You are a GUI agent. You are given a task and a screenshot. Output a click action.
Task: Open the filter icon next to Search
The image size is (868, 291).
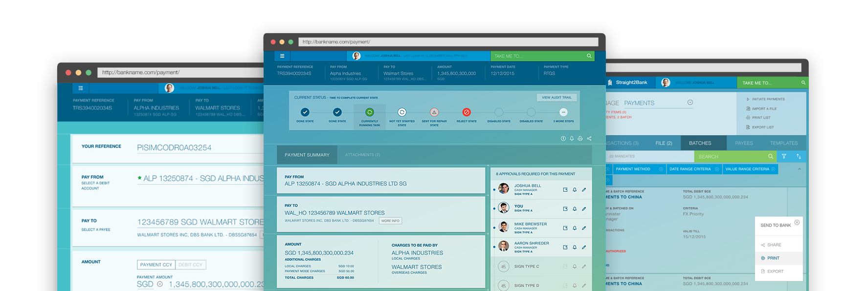[784, 157]
